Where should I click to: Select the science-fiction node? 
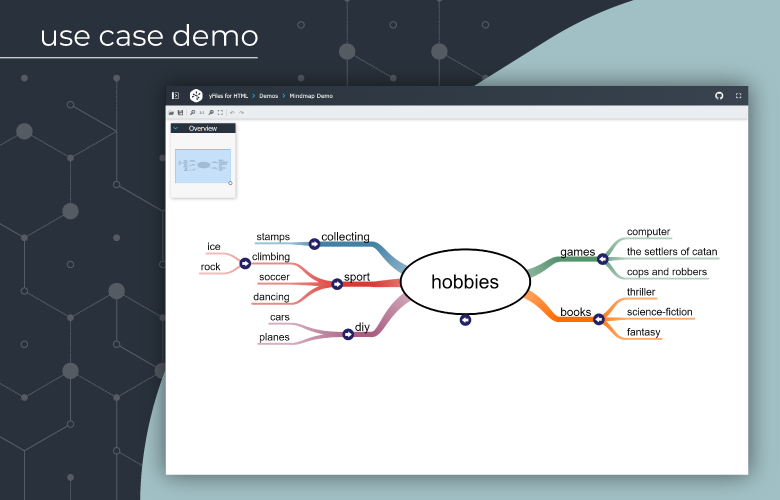click(x=660, y=312)
